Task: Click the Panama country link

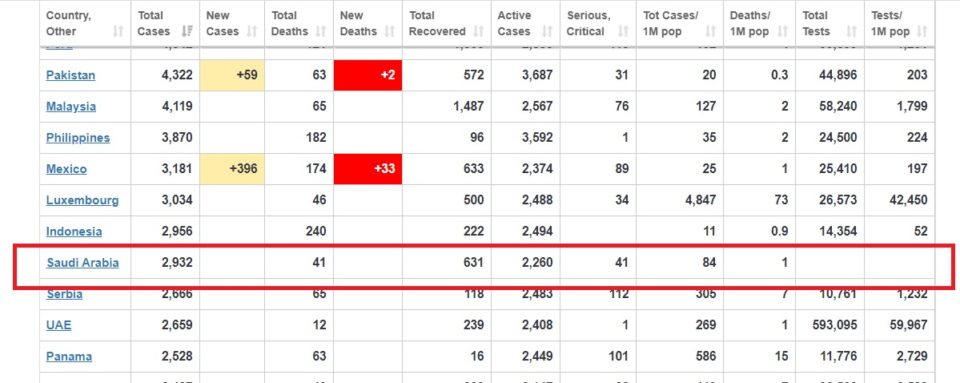Action: tap(69, 357)
